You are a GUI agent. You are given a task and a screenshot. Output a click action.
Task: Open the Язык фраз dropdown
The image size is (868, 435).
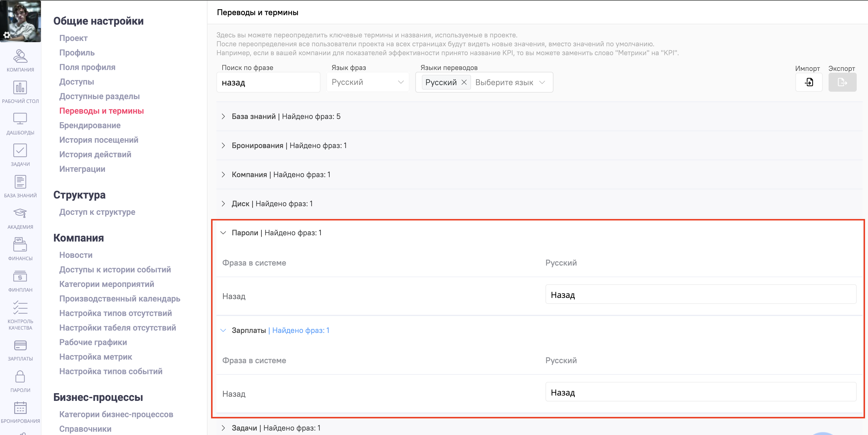tap(368, 82)
